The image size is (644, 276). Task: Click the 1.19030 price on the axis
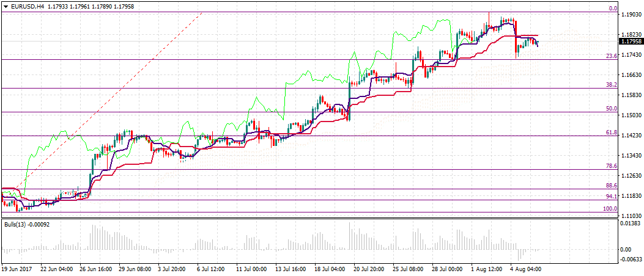(631, 14)
